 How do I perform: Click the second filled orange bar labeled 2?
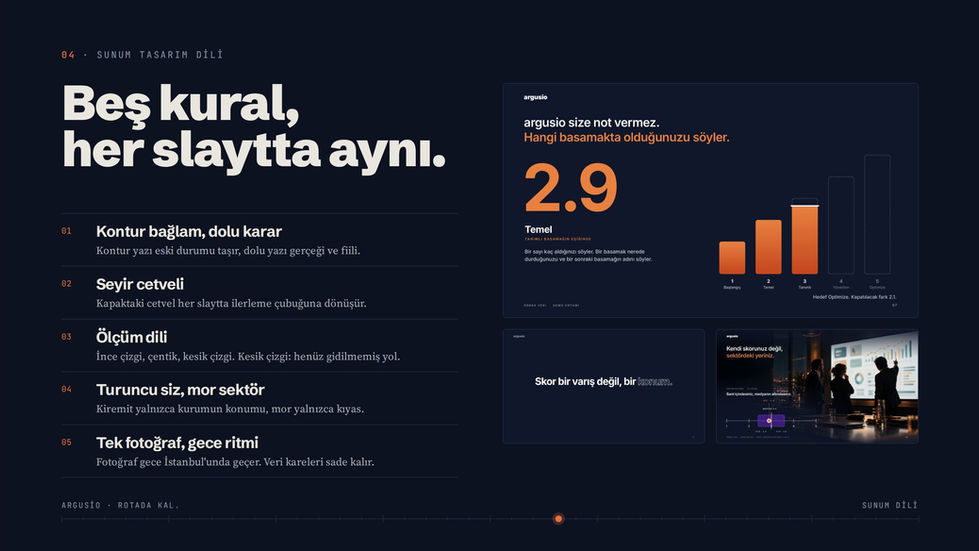click(768, 246)
